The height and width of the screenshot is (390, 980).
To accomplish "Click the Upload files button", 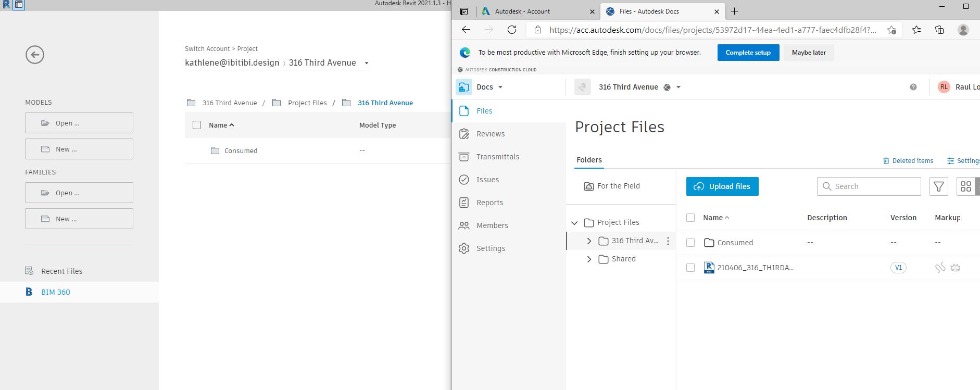I will (x=722, y=186).
